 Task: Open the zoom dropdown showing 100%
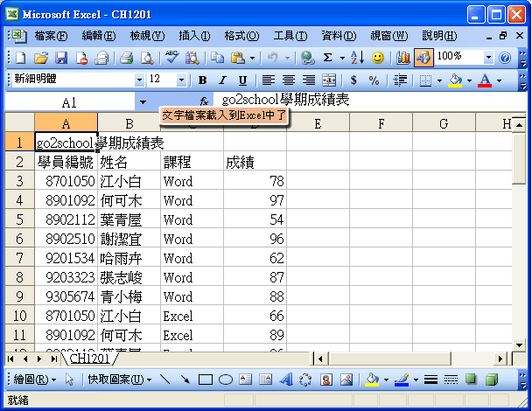(488, 58)
